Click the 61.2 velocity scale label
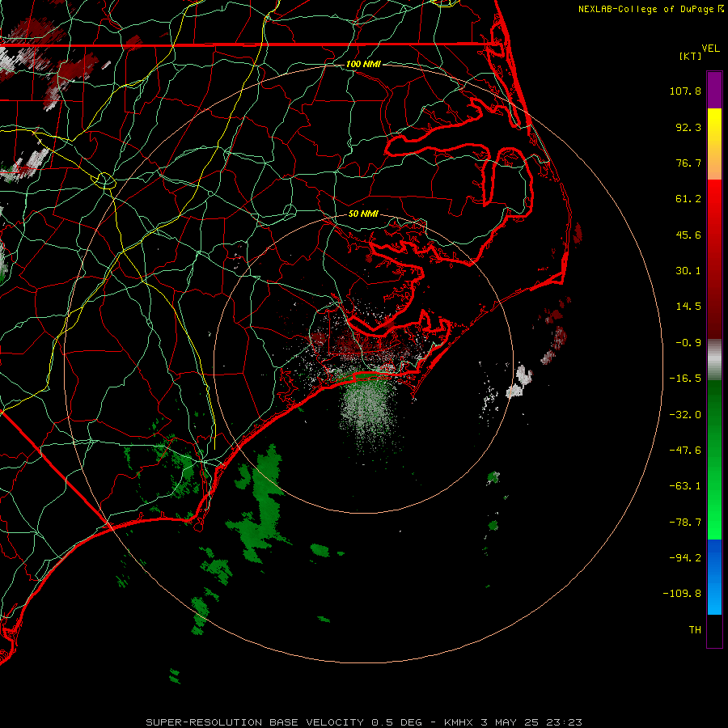Screen dimensions: 728x728 tap(688, 199)
